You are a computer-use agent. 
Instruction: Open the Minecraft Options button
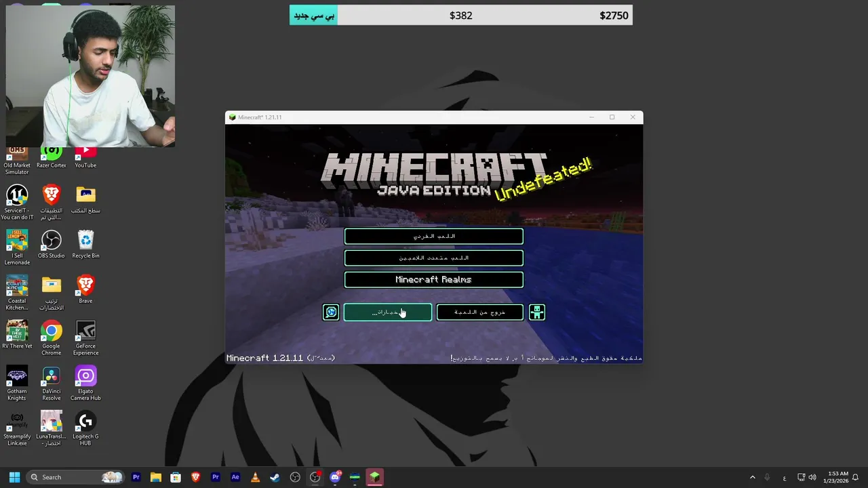[387, 312]
